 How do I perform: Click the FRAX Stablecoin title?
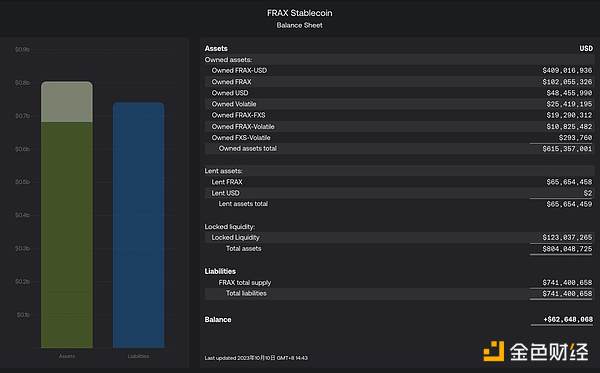[300, 13]
